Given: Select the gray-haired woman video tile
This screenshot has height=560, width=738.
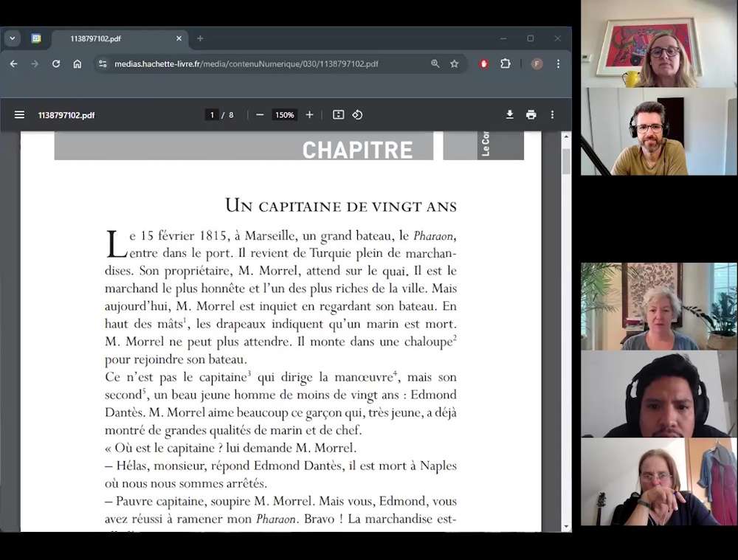Looking at the screenshot, I should (x=659, y=306).
